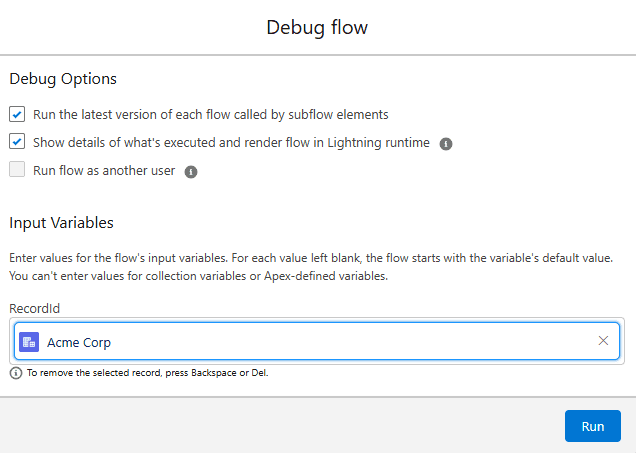
Task: Select the Acme Corp record text
Action: point(79,342)
